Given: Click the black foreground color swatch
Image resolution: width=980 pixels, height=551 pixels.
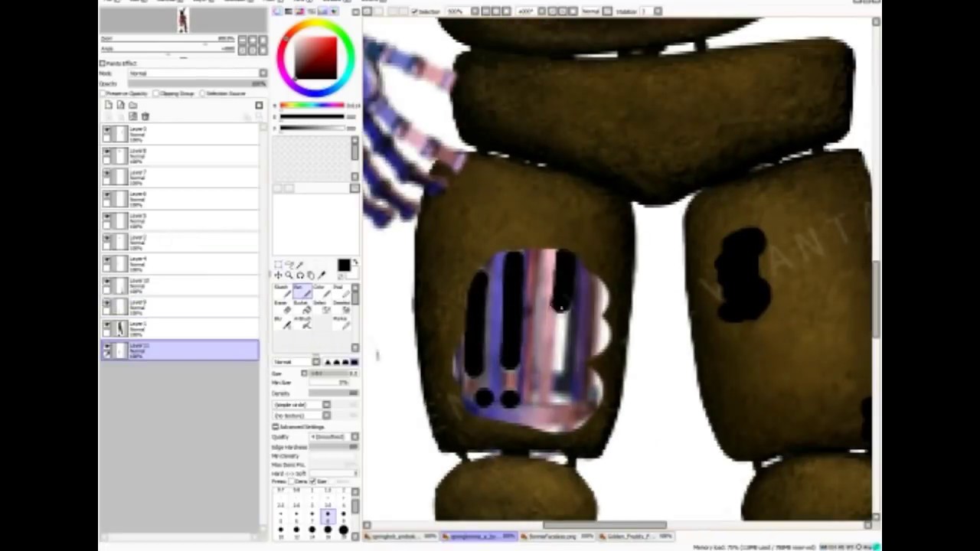Looking at the screenshot, I should [345, 266].
